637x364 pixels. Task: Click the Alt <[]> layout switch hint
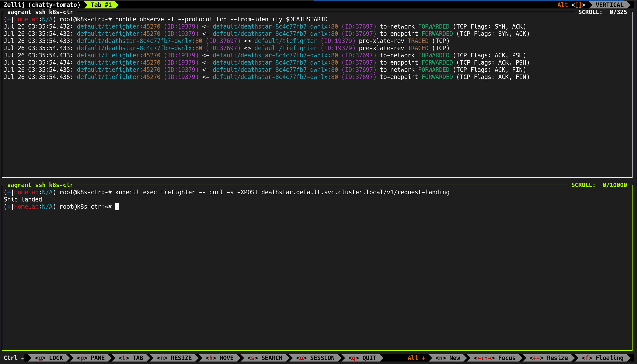(x=571, y=5)
